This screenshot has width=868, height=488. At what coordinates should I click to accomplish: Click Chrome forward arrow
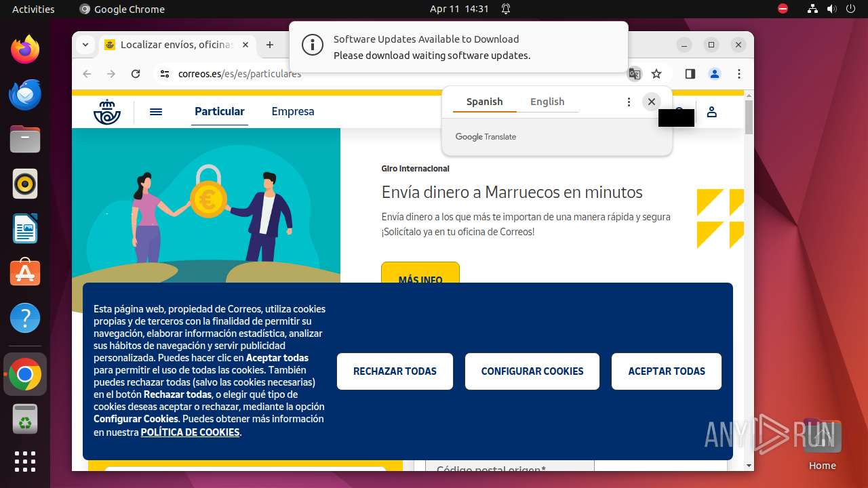pos(111,74)
